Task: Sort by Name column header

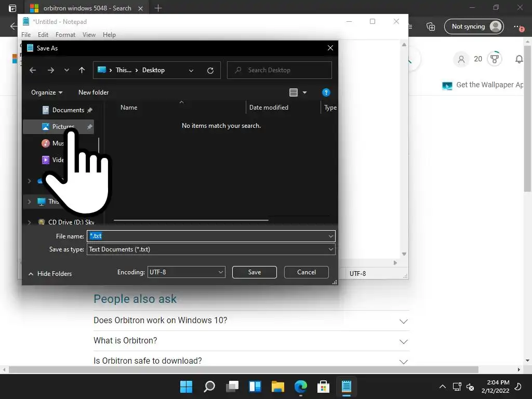Action: [x=129, y=108]
